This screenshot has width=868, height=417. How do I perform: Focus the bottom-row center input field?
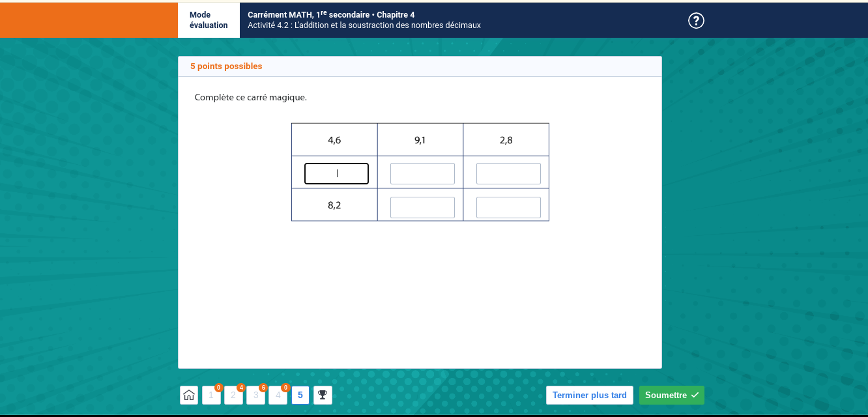click(x=422, y=207)
